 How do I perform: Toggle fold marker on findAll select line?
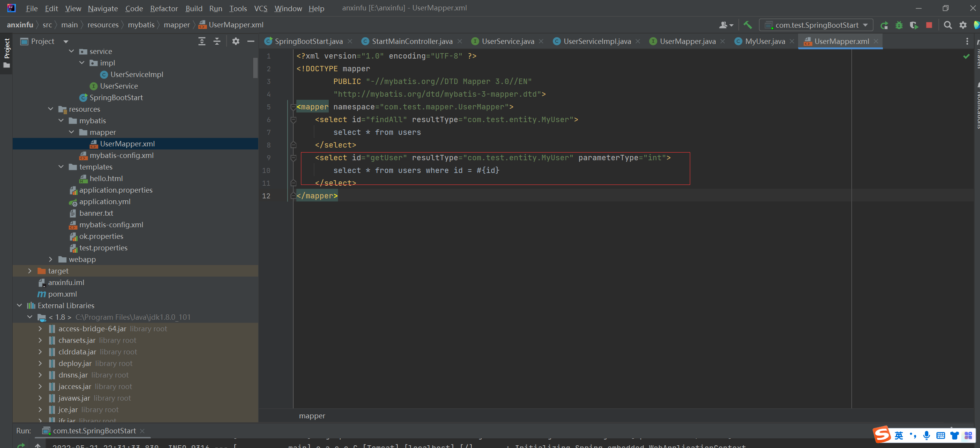(x=293, y=119)
